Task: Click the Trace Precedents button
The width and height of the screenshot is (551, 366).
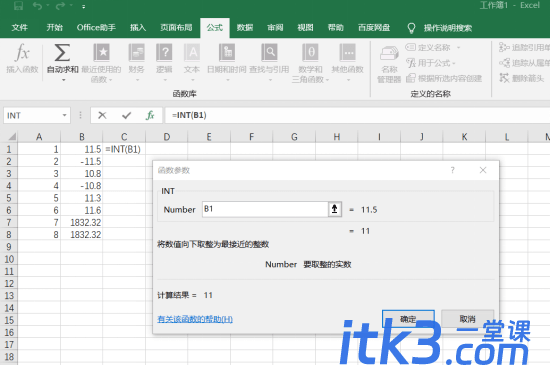Action: click(x=524, y=47)
